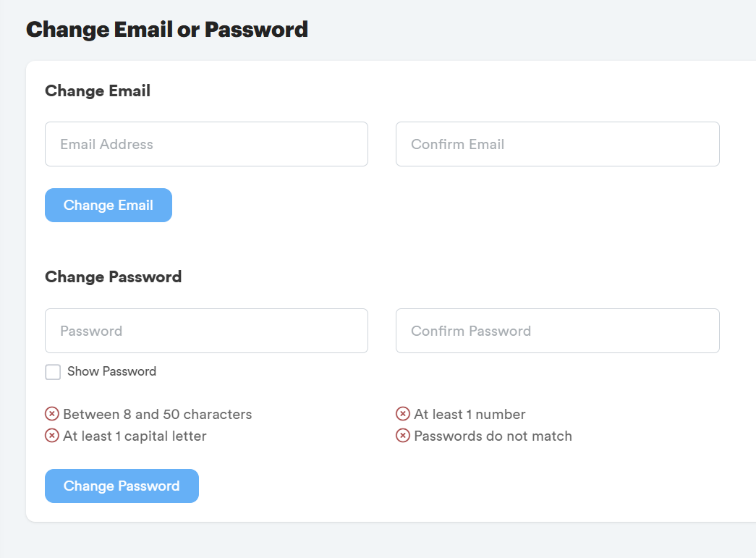Click the Change Email or Password page title
The width and height of the screenshot is (756, 558).
click(x=167, y=30)
